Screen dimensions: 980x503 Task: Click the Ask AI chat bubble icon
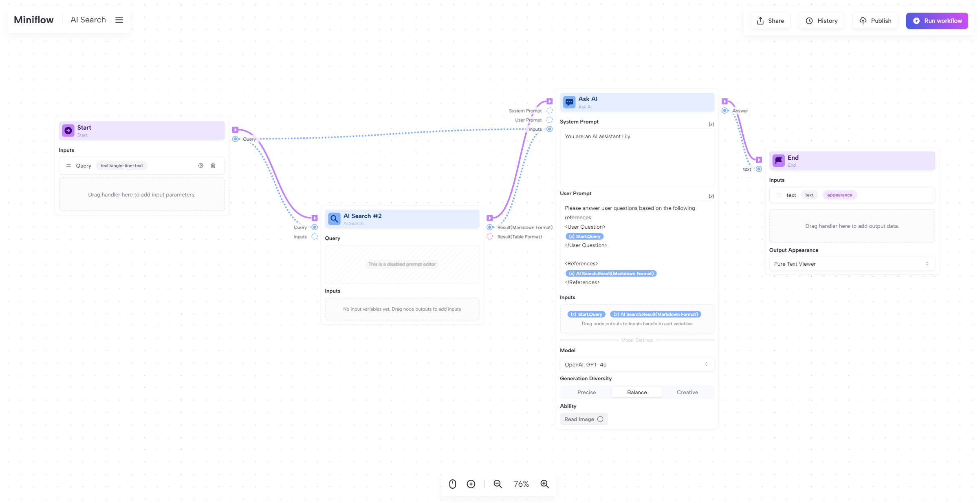[569, 102]
